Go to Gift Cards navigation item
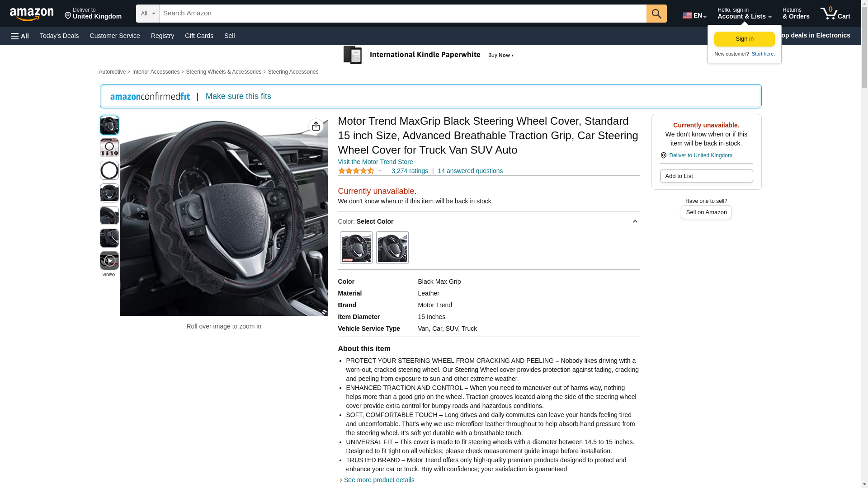Viewport: 868px width, 488px height. pyautogui.click(x=199, y=36)
